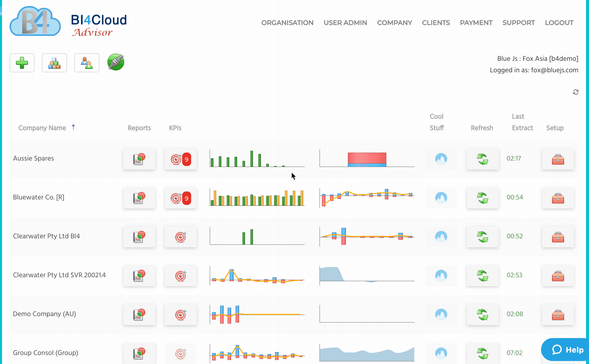Open Setup toolbox for Aussie Spares
The image size is (589, 364).
[558, 159]
